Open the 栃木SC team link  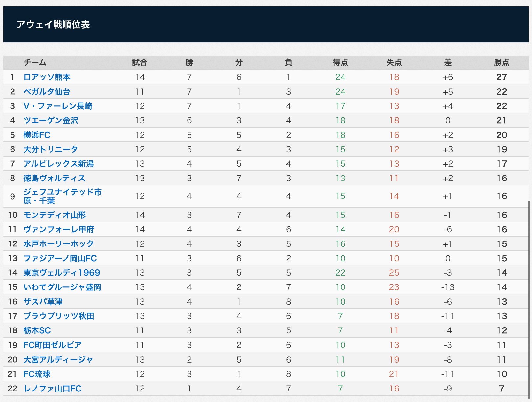point(37,330)
